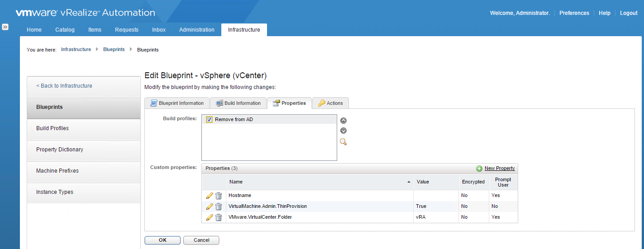The image size is (644, 249).
Task: Select the Hostname property name
Action: point(240,196)
